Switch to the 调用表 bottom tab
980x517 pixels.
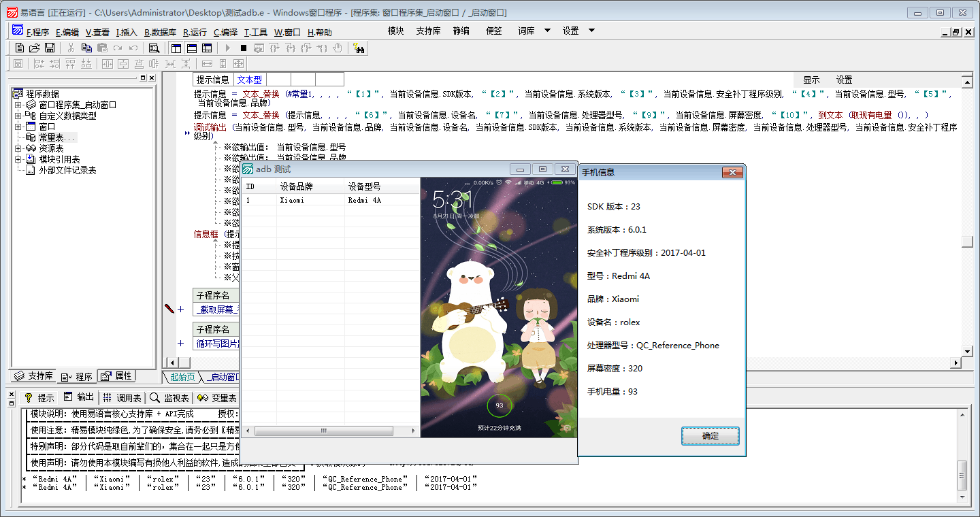(x=122, y=398)
